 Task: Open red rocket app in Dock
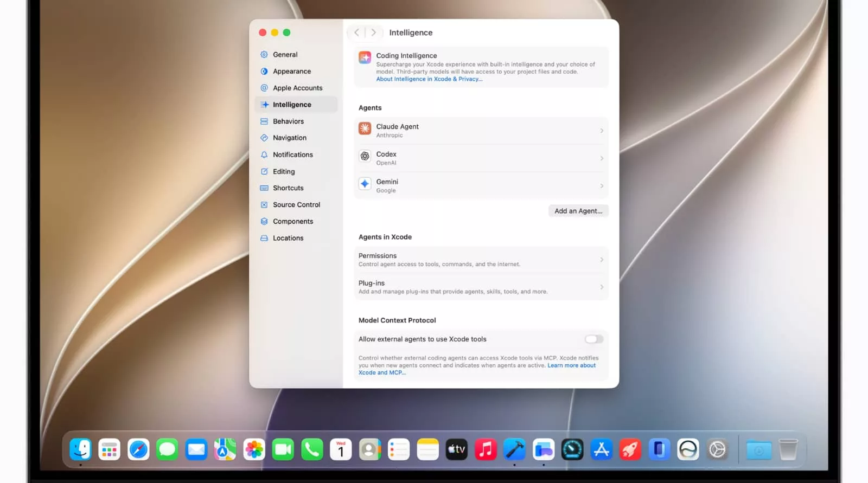point(630,449)
